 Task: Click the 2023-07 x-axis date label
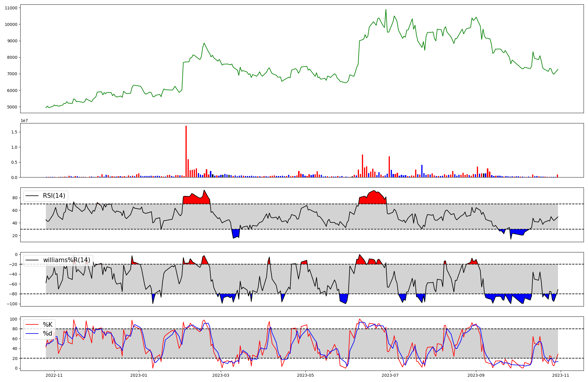coord(390,375)
